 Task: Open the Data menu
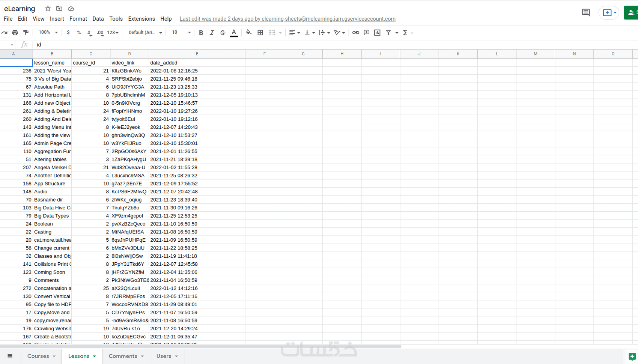pos(98,19)
